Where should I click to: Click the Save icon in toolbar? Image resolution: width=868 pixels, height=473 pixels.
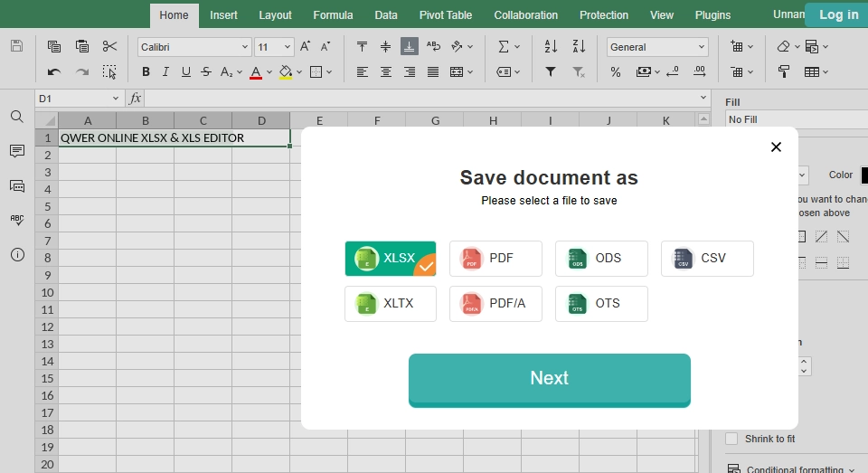[x=16, y=46]
